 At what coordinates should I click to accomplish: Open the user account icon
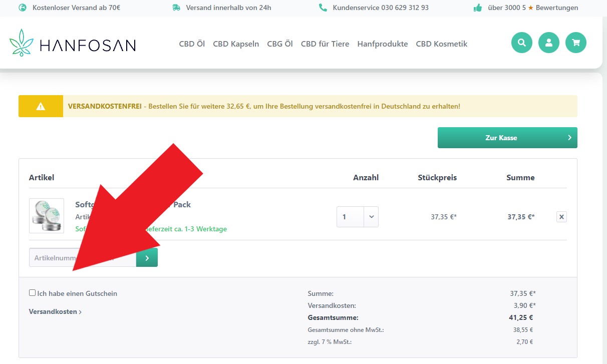[548, 43]
